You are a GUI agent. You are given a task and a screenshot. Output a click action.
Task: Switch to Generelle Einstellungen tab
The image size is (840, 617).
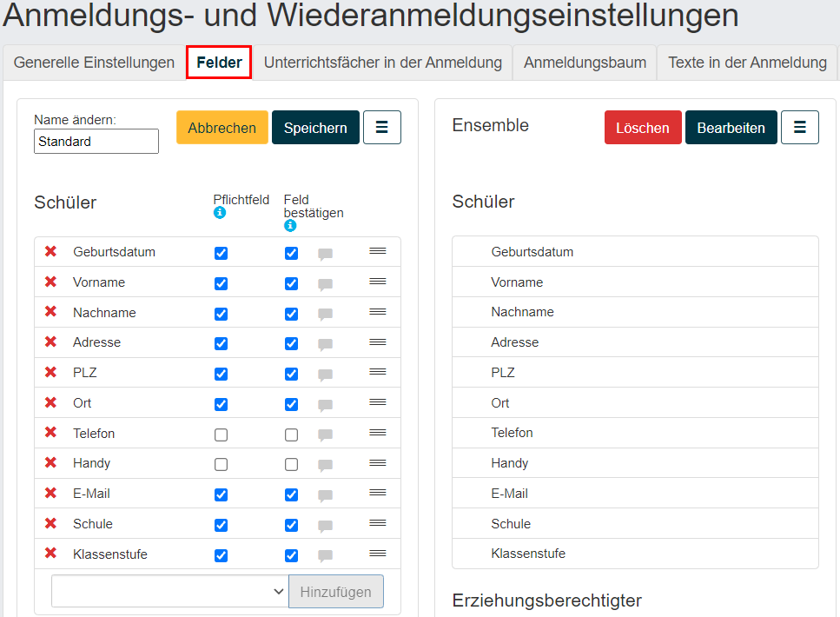[95, 63]
